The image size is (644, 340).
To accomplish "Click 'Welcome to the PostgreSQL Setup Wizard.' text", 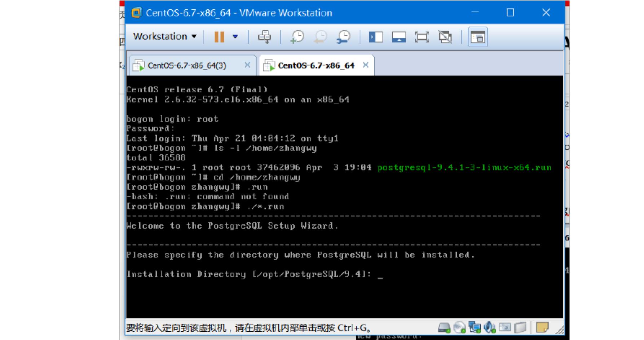I will click(232, 226).
